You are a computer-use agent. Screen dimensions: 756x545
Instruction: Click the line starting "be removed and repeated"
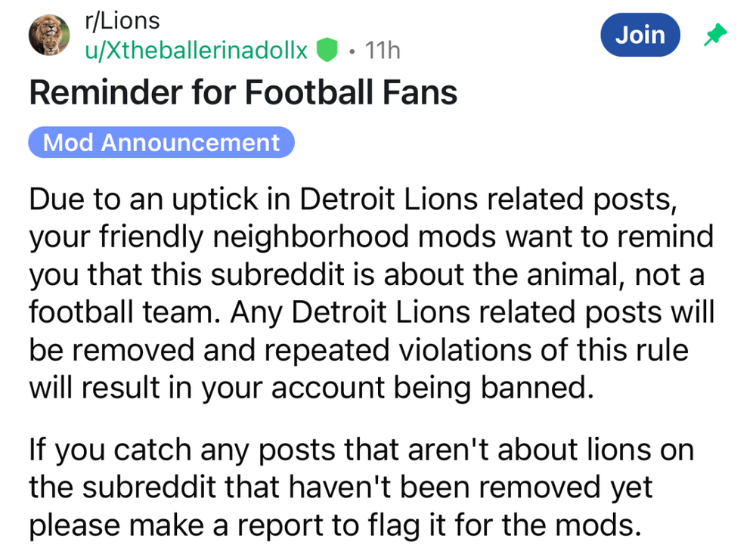(358, 350)
